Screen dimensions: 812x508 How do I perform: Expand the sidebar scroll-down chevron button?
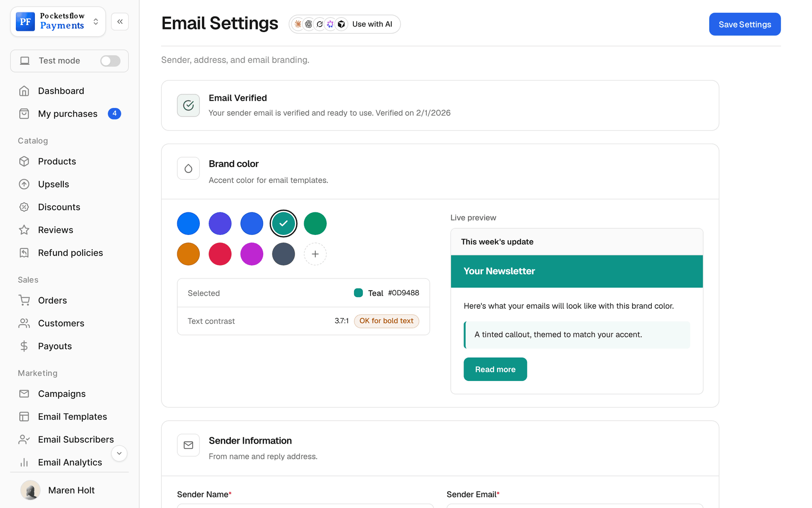tap(119, 454)
